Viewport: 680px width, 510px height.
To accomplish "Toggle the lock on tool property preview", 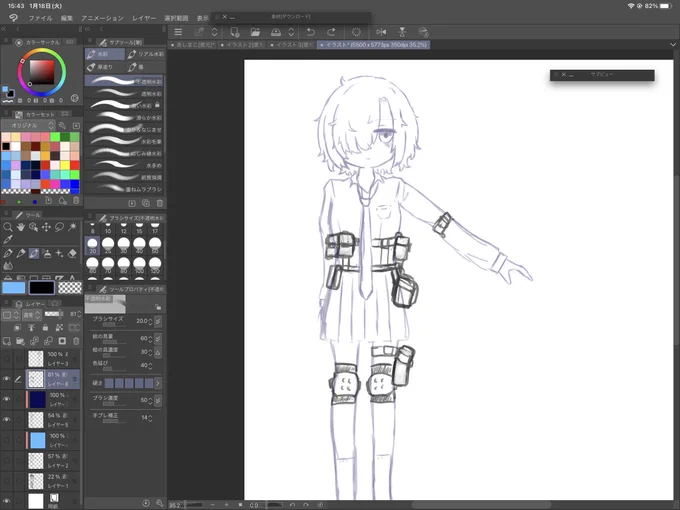I will (158, 307).
